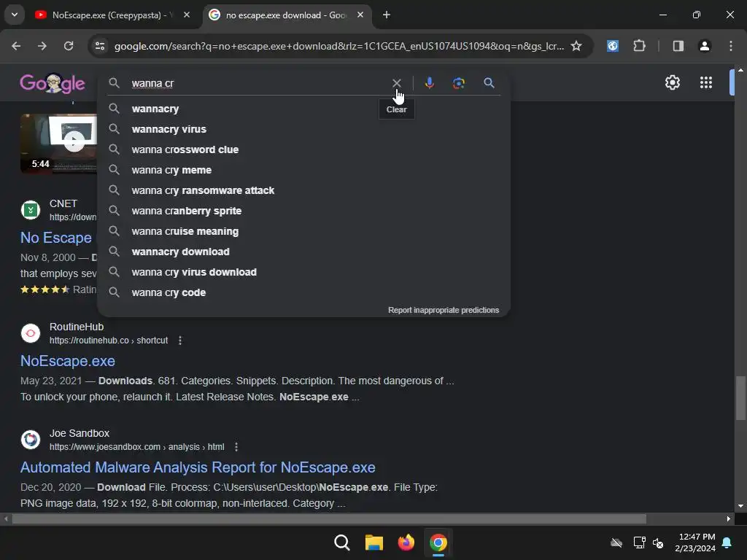
Task: Click the address bar URL
Action: click(x=338, y=46)
